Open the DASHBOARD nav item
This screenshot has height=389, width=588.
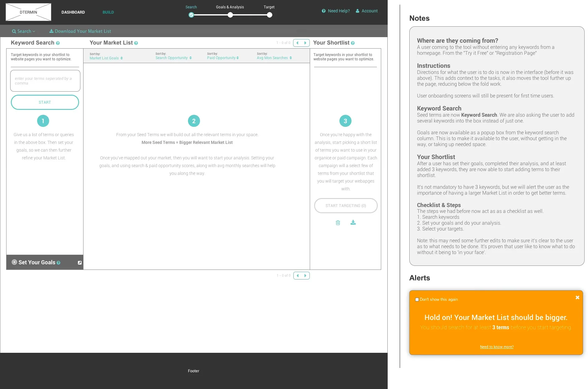click(x=73, y=12)
